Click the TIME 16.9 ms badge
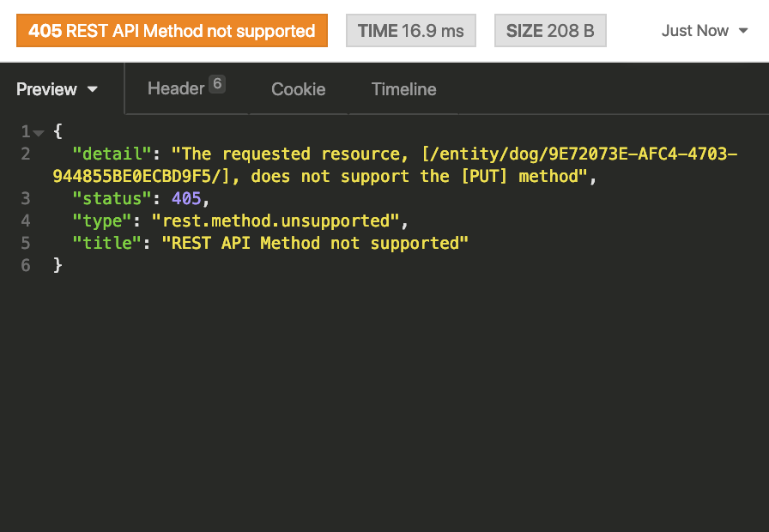The height and width of the screenshot is (532, 769). 410,31
